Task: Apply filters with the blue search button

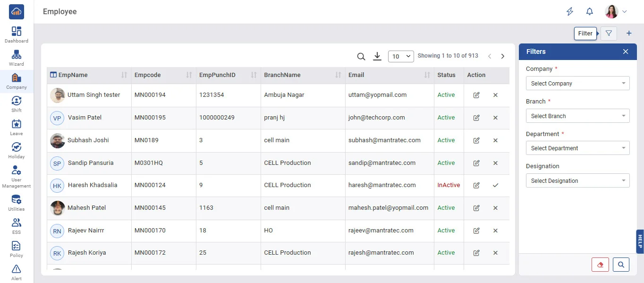Action: (x=621, y=265)
